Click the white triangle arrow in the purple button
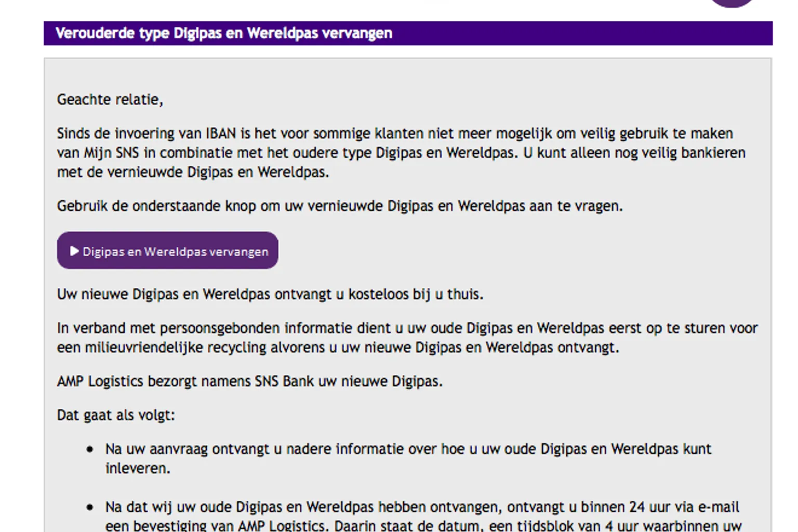 click(74, 251)
